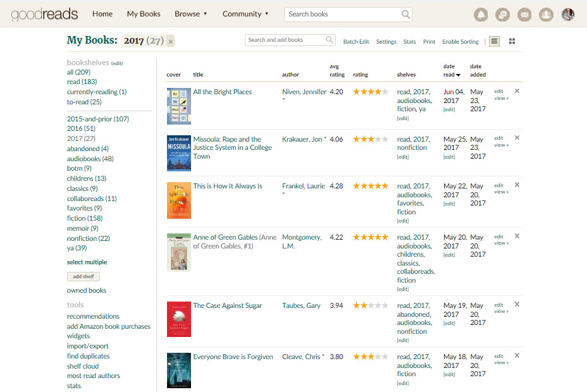This screenshot has width=587, height=392.
Task: Open All the Bright Places cover thumbnail
Action: tap(179, 106)
